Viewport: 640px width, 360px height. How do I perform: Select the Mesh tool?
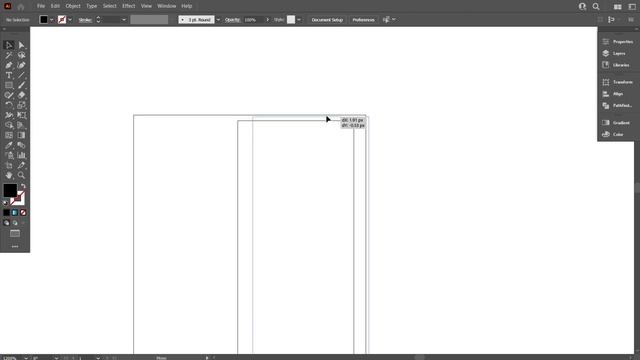pos(9,135)
